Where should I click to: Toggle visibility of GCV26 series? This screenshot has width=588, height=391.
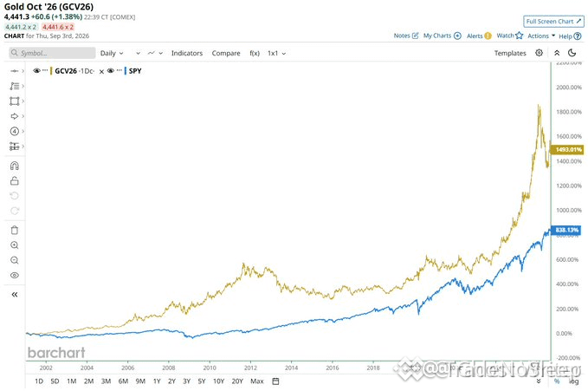pos(36,70)
